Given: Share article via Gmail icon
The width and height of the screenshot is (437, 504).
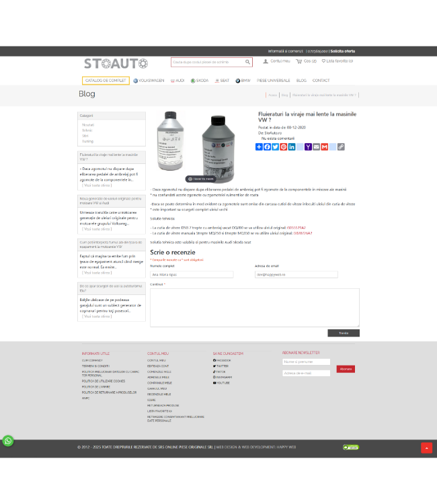Looking at the screenshot, I should (x=325, y=147).
